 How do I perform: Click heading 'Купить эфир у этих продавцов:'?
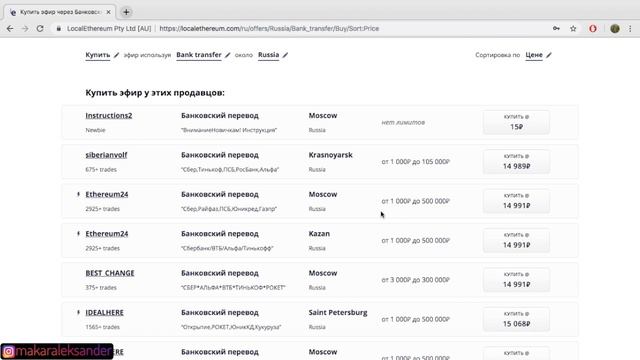155,93
